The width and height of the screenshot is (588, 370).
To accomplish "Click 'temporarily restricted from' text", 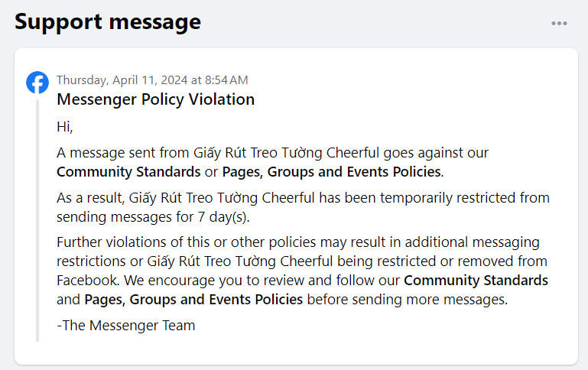I will point(465,198).
